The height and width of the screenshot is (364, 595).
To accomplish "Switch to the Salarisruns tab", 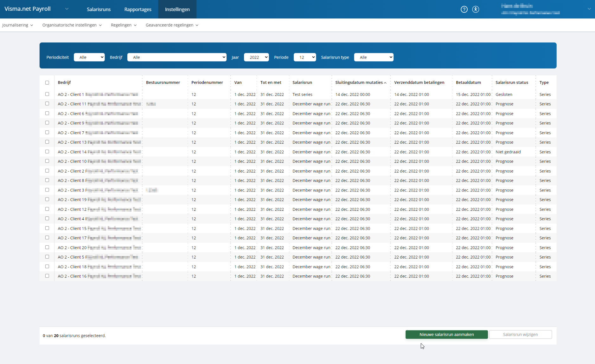I will click(x=99, y=9).
